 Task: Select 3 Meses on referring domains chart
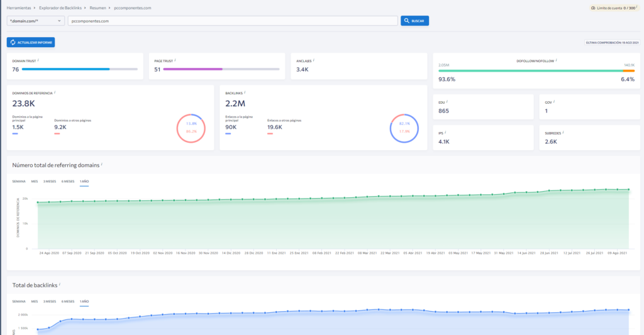click(x=50, y=181)
